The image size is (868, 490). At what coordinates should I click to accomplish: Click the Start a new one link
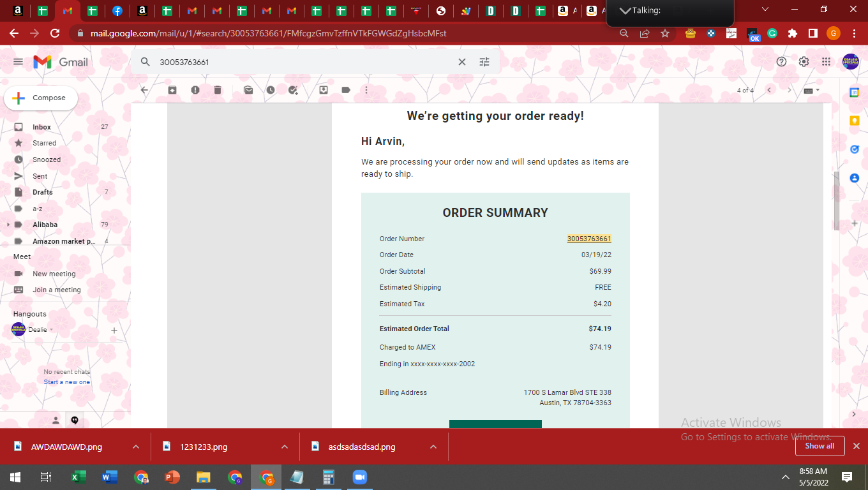[x=67, y=382]
